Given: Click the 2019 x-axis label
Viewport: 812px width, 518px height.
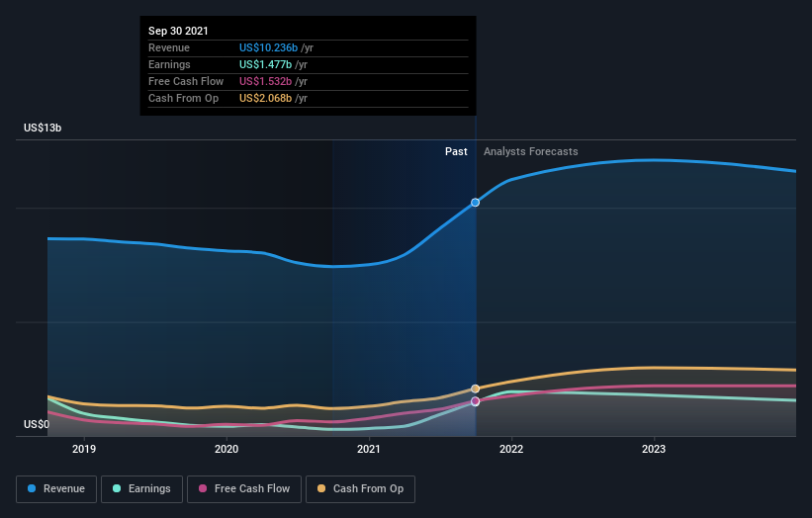Looking at the screenshot, I should point(84,449).
